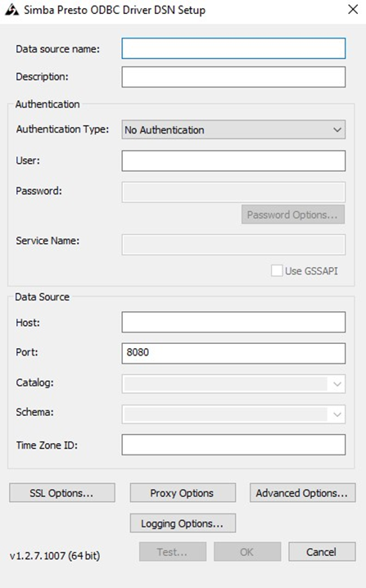Focus the Data source name field

tap(233, 48)
